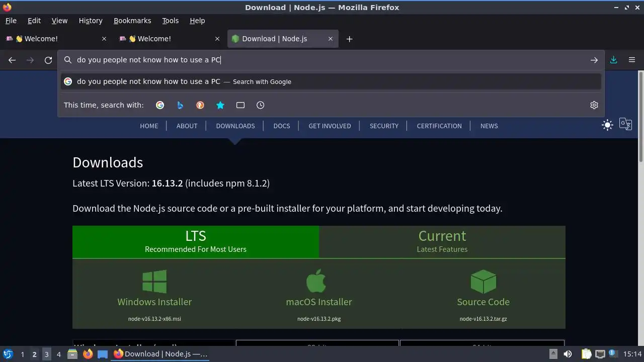Switch to the second Welcome! tab
644x362 pixels.
tap(169, 39)
